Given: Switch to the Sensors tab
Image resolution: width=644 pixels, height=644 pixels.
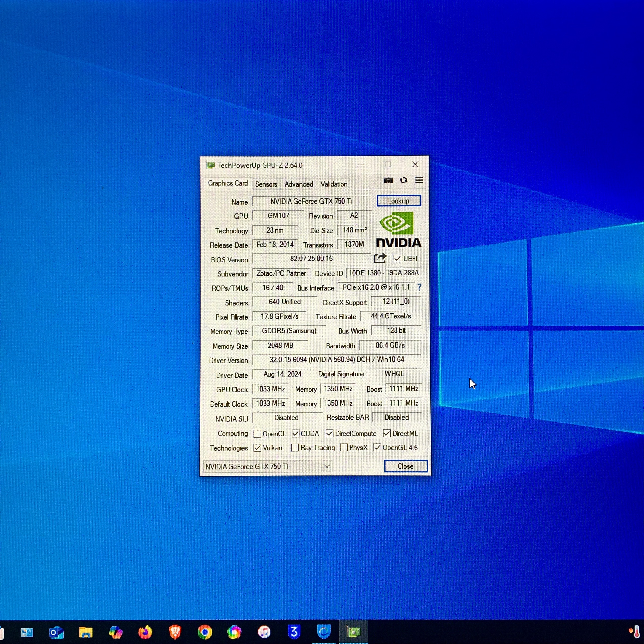Looking at the screenshot, I should [266, 184].
